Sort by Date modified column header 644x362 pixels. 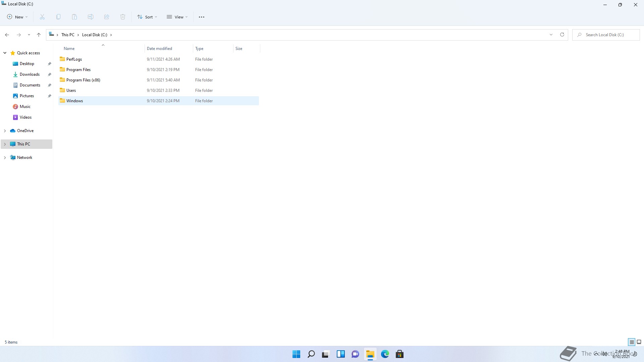point(159,49)
